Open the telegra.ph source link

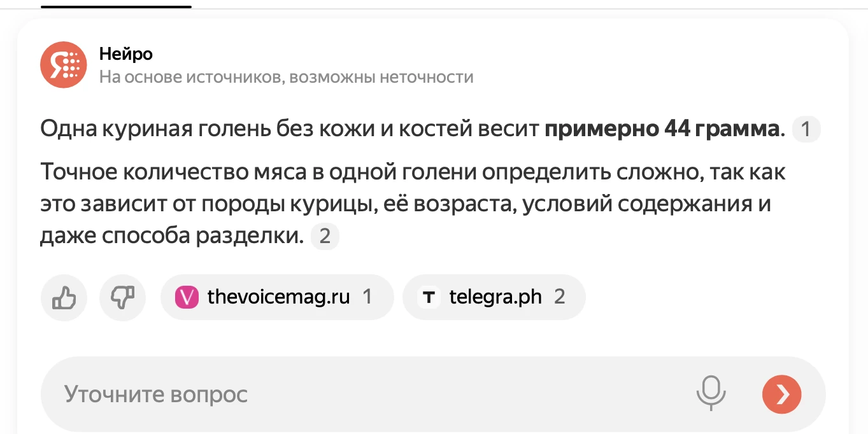pos(495,297)
